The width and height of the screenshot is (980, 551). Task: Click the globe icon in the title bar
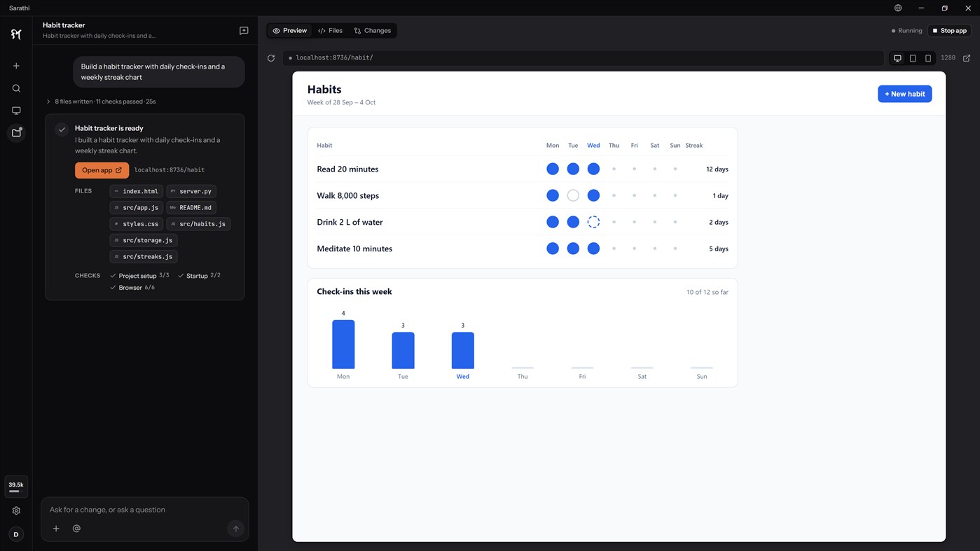tap(898, 8)
